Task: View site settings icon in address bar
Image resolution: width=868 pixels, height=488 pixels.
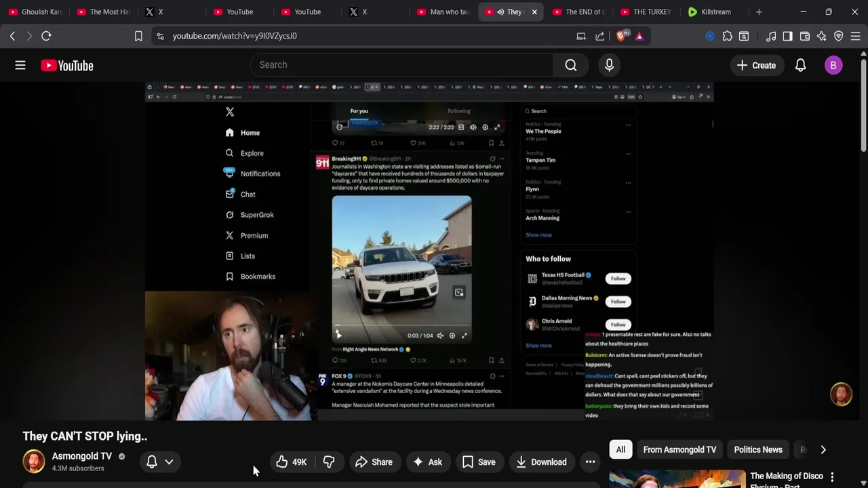Action: click(160, 36)
